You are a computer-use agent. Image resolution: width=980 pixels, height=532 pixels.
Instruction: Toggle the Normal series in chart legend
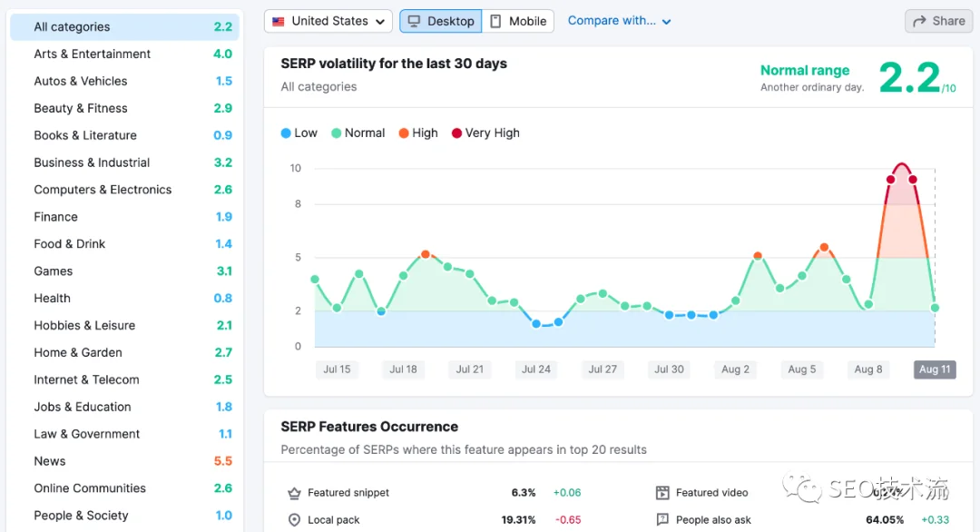point(358,133)
